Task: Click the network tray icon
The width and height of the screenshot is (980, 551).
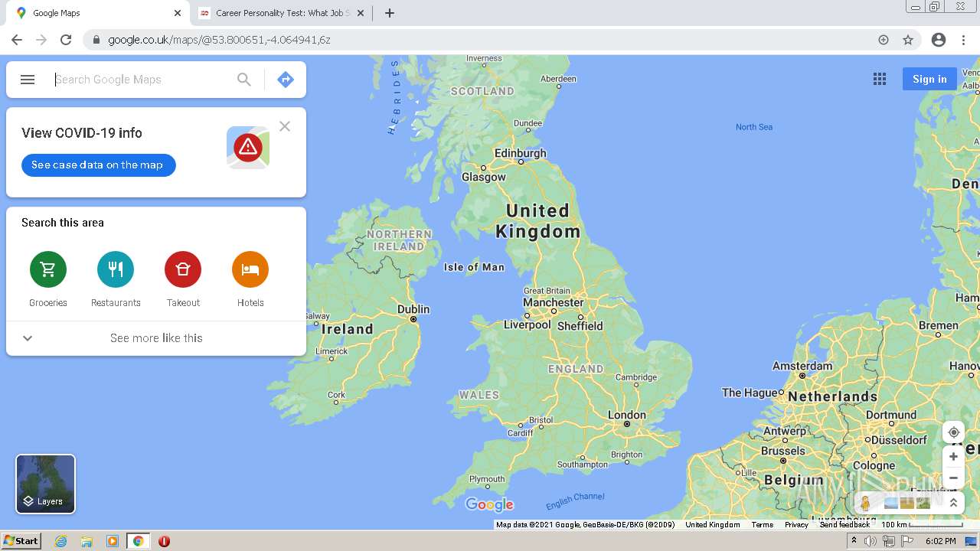Action: tap(889, 541)
